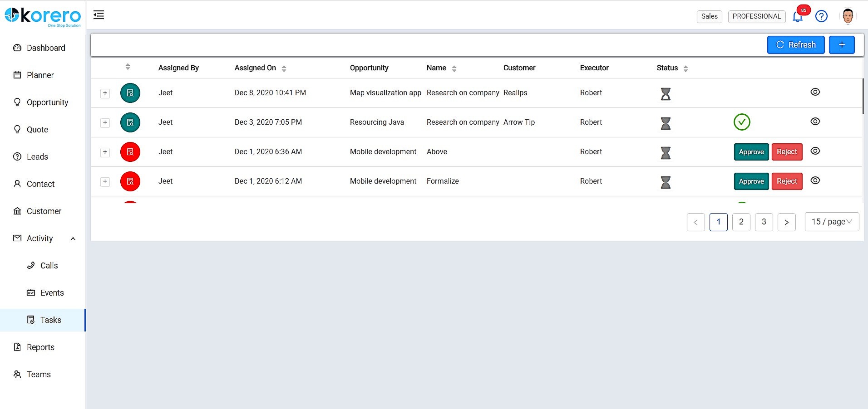The image size is (868, 409).
Task: Expand the Dec 8, 2020 task row
Action: coord(105,93)
